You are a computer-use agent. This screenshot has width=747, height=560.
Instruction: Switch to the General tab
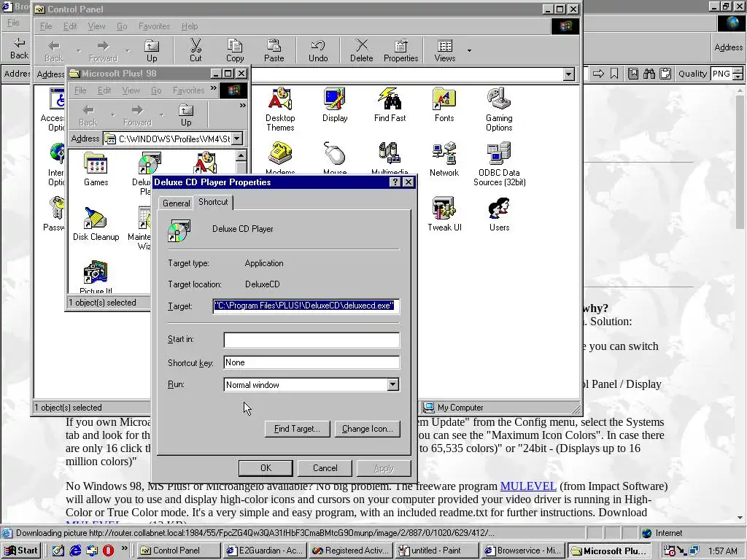177,203
